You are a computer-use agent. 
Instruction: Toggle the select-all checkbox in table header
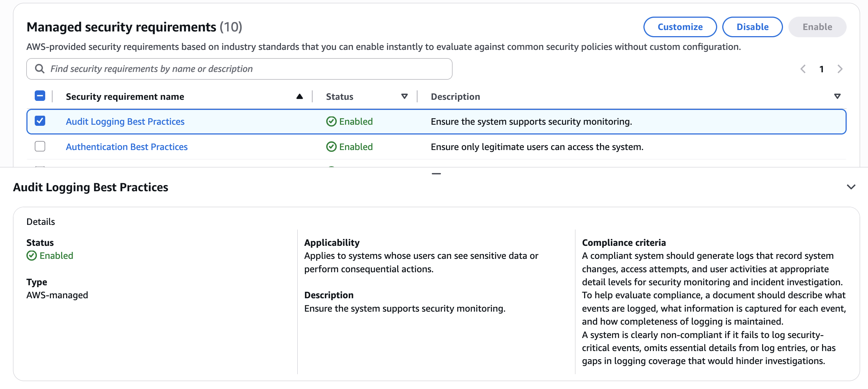click(x=40, y=96)
